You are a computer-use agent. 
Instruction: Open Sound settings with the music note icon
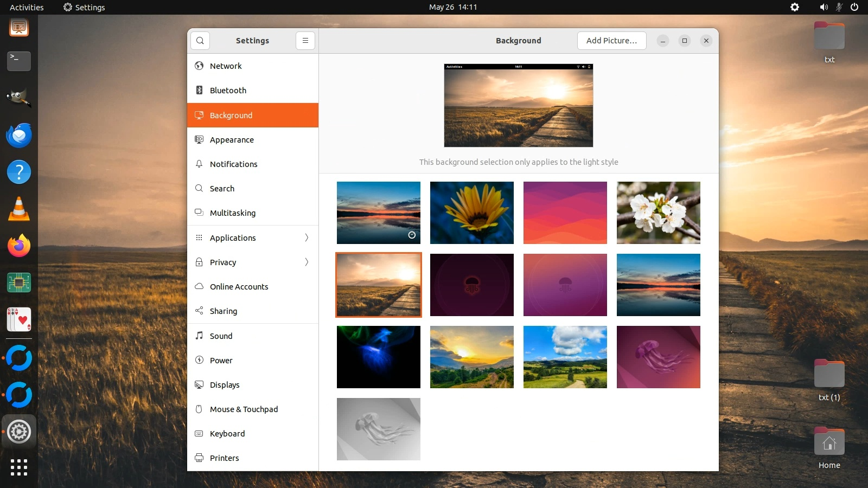(199, 336)
